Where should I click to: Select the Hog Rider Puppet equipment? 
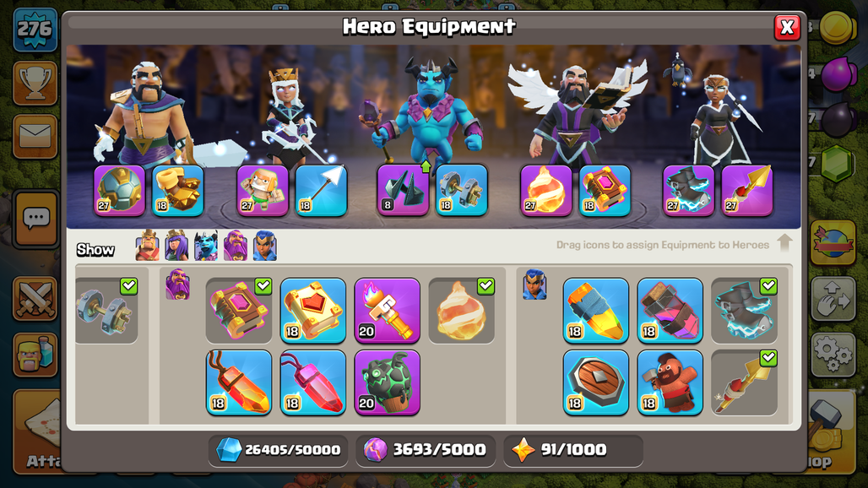point(670,382)
